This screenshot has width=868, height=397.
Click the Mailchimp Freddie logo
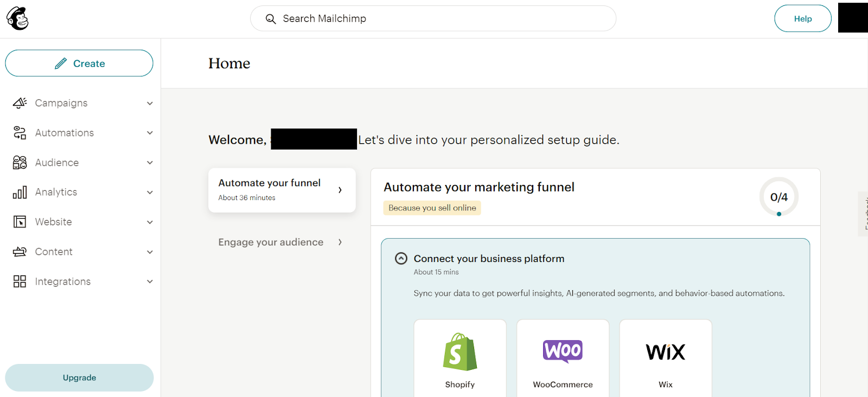coord(17,18)
